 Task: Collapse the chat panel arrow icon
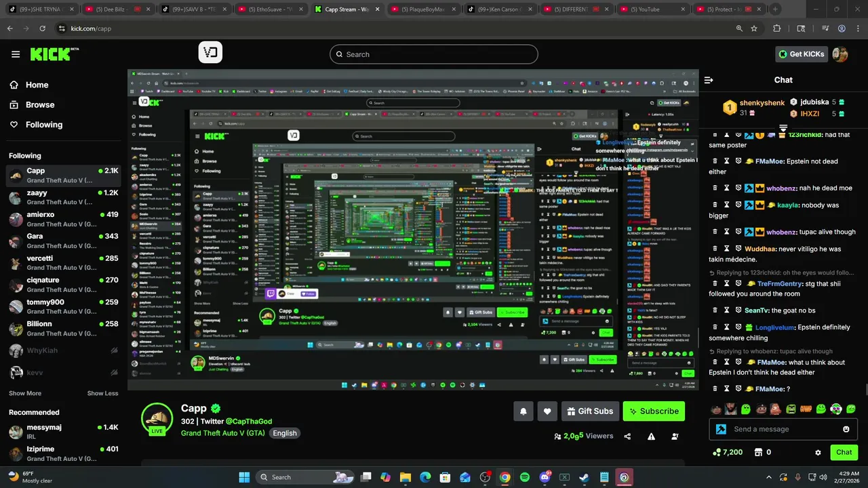coord(709,80)
